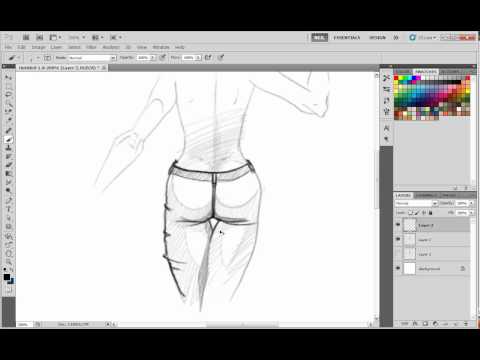The width and height of the screenshot is (480, 360).
Task: Select the Move tool
Action: (9, 77)
